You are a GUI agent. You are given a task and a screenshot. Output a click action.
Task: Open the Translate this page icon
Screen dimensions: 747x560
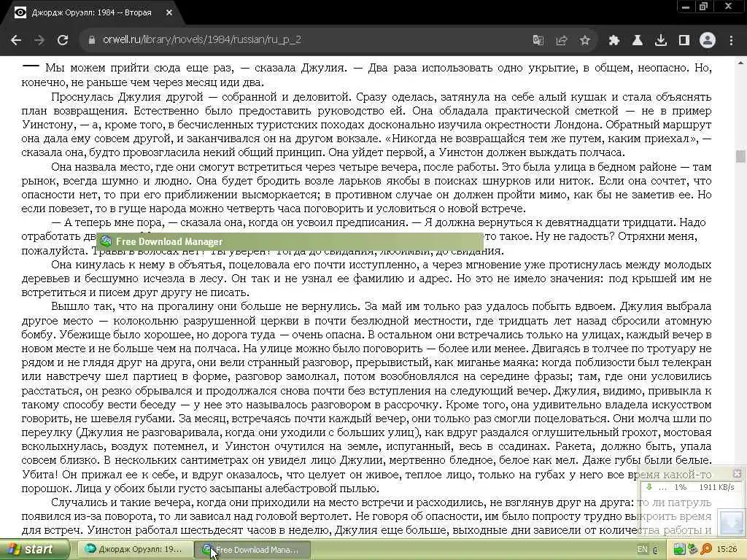538,40
